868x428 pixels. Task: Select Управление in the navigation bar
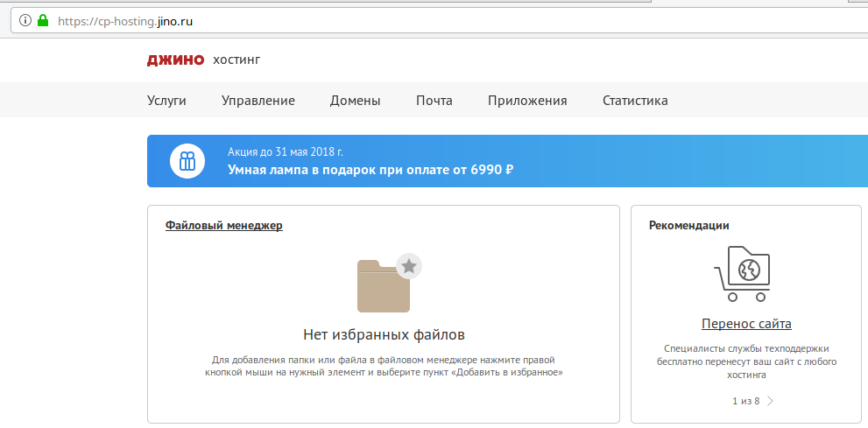click(258, 101)
